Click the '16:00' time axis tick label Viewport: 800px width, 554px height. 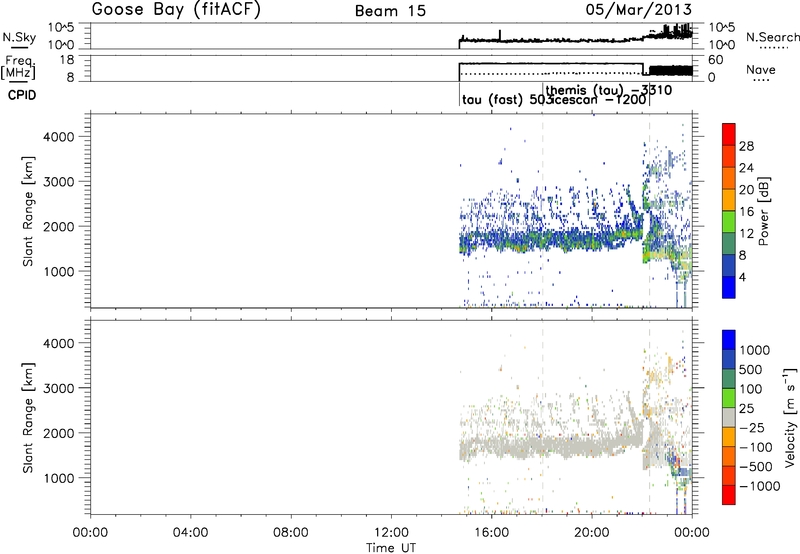(491, 533)
